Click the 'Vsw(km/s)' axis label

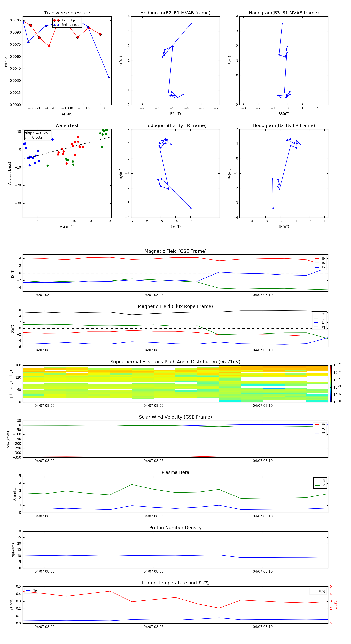point(8,439)
